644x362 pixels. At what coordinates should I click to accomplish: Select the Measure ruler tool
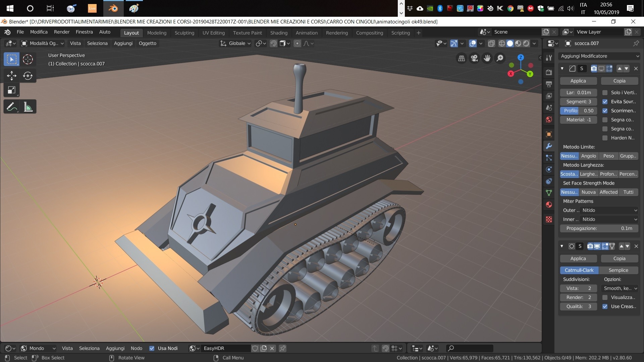[28, 107]
